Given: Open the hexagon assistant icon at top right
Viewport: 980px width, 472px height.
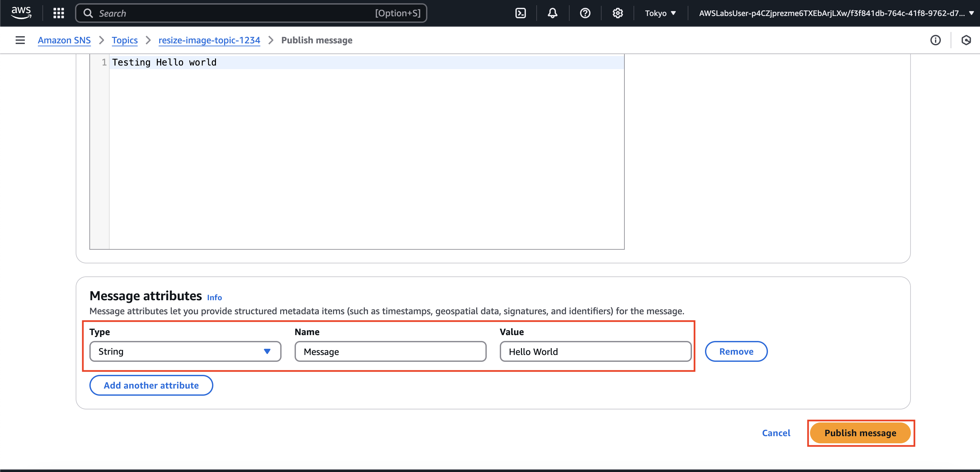Looking at the screenshot, I should pyautogui.click(x=966, y=40).
